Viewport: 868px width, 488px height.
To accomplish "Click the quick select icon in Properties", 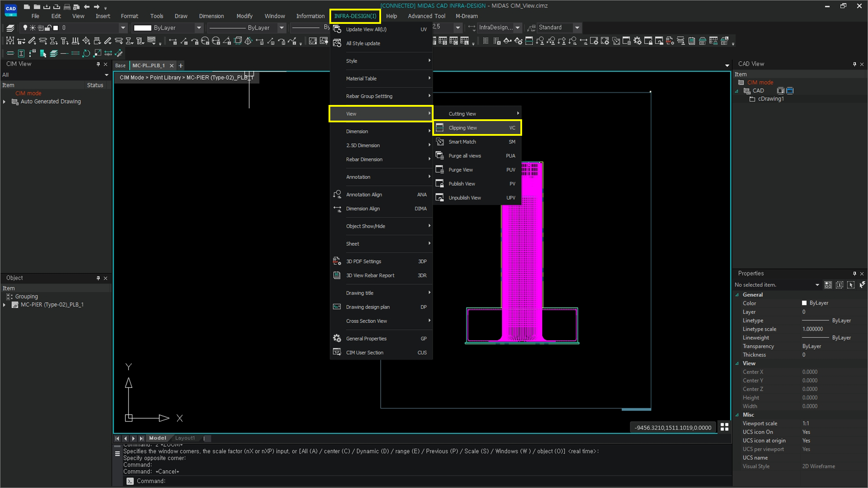I will [x=862, y=285].
